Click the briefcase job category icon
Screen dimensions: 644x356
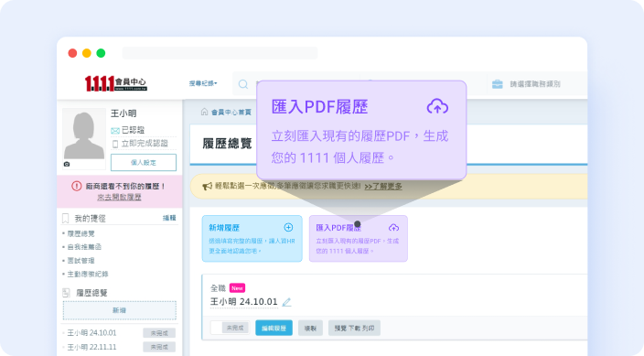click(498, 84)
